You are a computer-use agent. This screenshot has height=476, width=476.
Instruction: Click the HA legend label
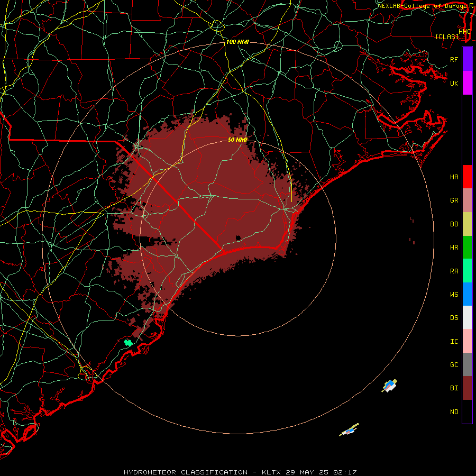click(454, 177)
